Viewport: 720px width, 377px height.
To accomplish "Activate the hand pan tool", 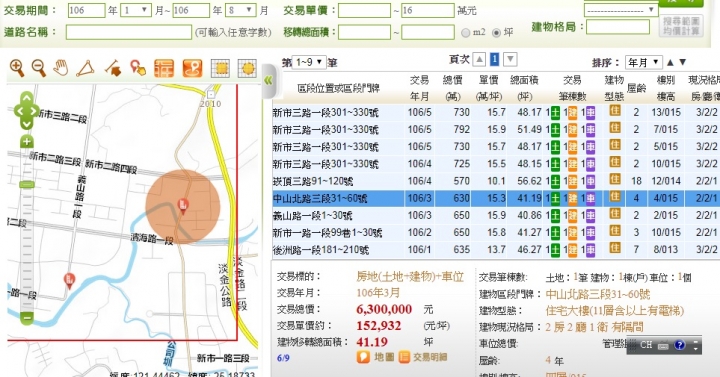I will pyautogui.click(x=61, y=68).
